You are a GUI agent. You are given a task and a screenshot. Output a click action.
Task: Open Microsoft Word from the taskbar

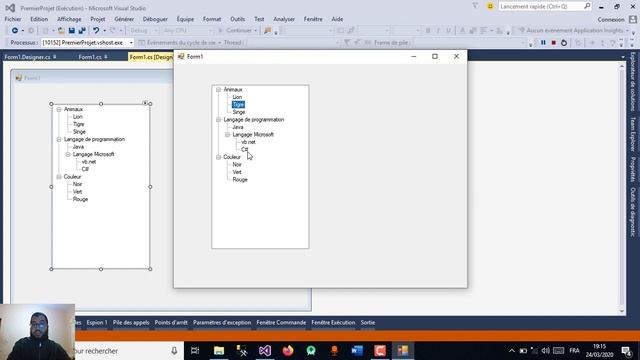click(357, 351)
